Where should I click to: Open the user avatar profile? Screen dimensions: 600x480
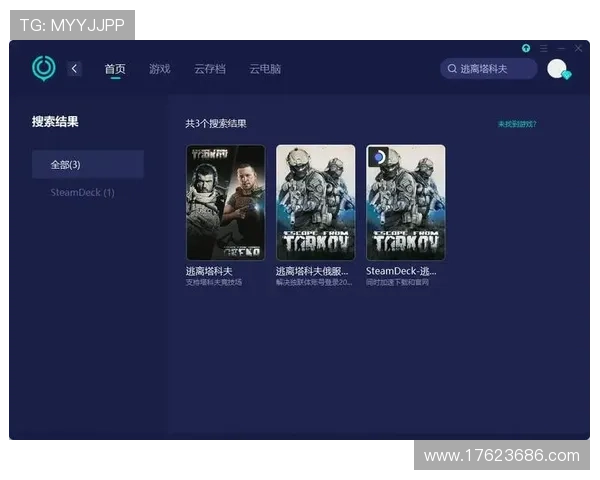click(x=557, y=69)
